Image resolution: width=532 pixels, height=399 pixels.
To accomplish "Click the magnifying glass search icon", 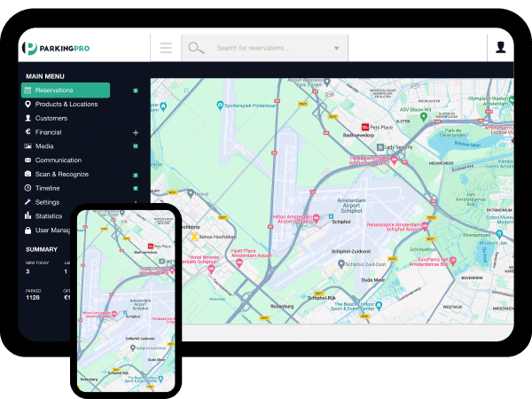I will (195, 48).
